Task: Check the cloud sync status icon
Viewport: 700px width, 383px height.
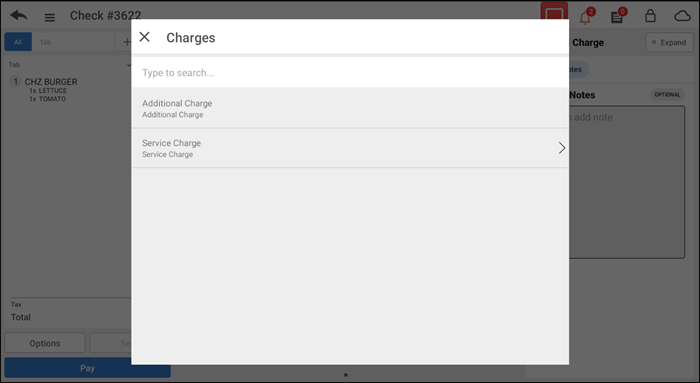Action: point(682,17)
